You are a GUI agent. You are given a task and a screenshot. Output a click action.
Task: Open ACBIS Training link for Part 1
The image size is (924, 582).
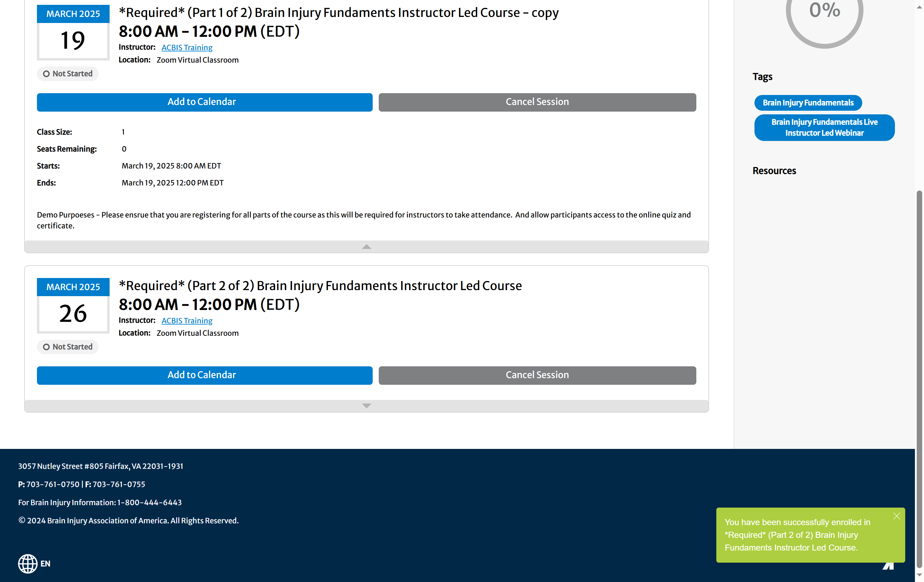click(187, 47)
